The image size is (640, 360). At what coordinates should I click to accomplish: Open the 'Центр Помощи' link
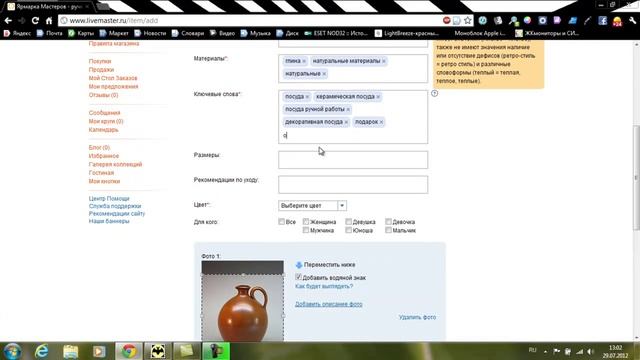109,198
